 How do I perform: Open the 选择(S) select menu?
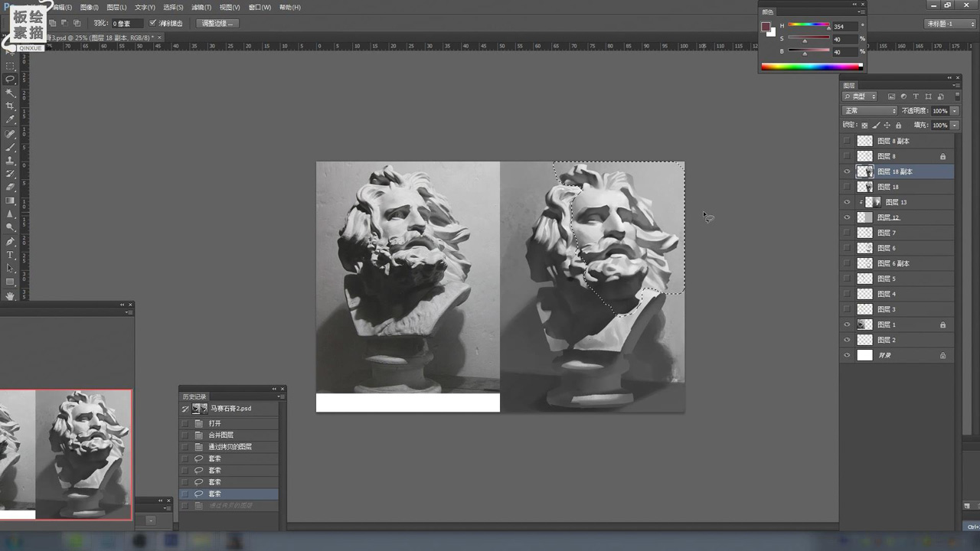[x=173, y=8]
